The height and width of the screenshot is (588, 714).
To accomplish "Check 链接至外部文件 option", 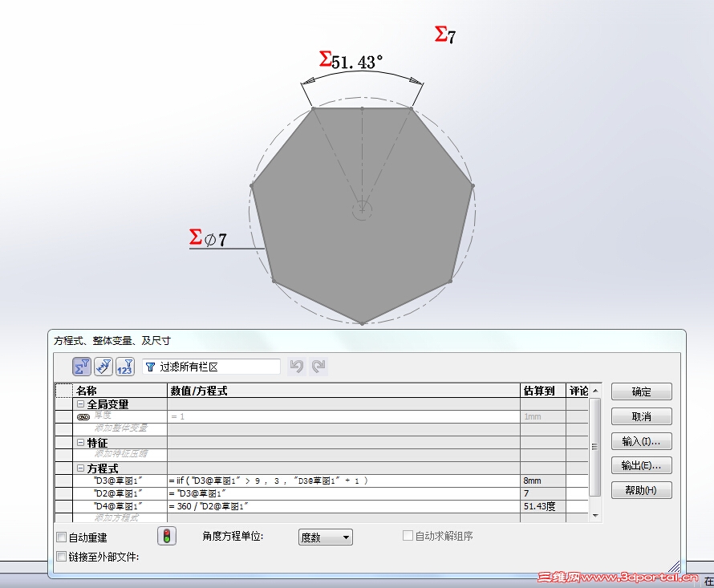I will point(60,555).
